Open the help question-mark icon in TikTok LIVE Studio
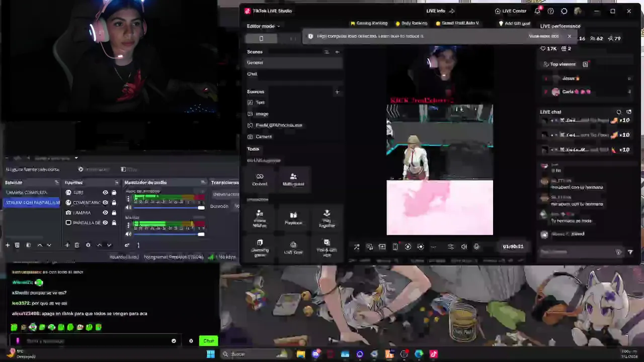 (x=550, y=11)
